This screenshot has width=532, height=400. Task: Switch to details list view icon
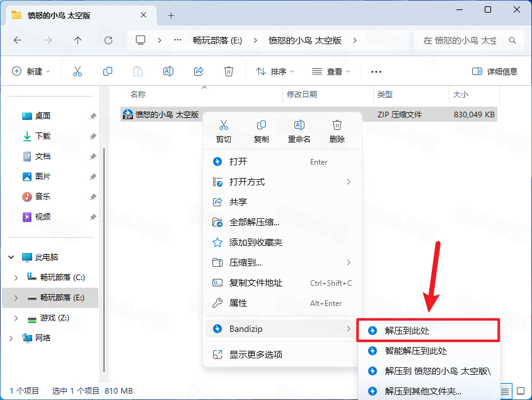coord(505,391)
